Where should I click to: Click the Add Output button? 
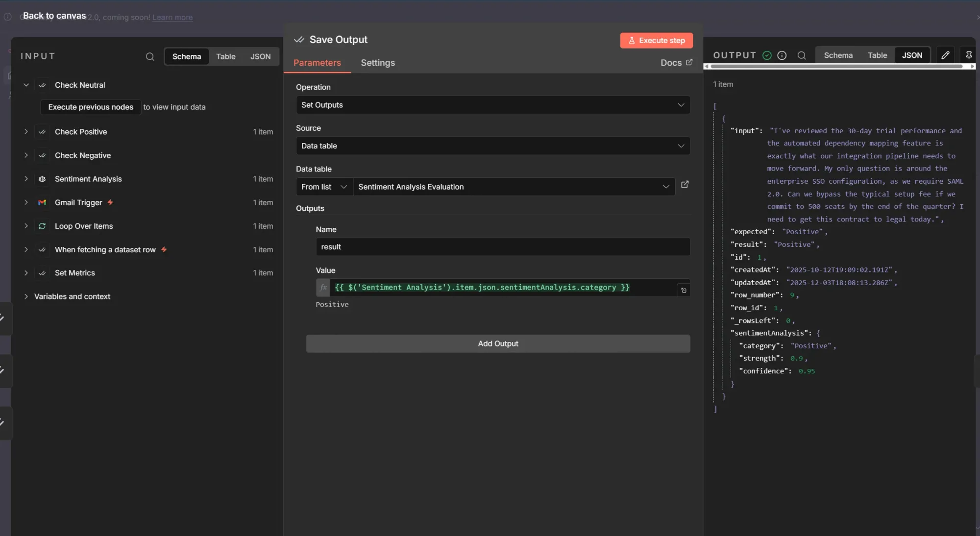498,343
